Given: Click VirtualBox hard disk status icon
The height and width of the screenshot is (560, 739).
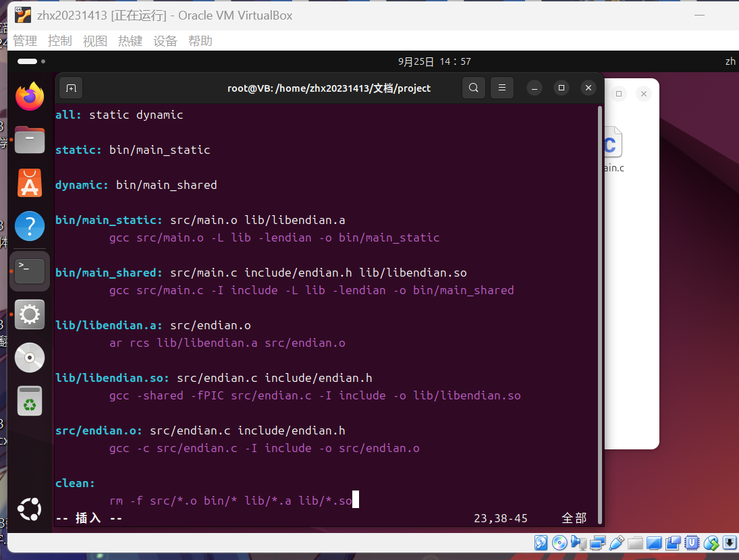Looking at the screenshot, I should 541,543.
